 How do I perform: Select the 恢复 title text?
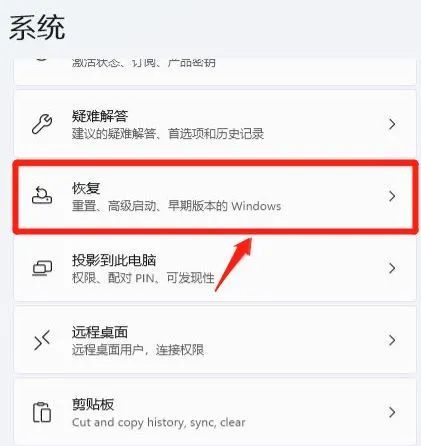tap(86, 188)
